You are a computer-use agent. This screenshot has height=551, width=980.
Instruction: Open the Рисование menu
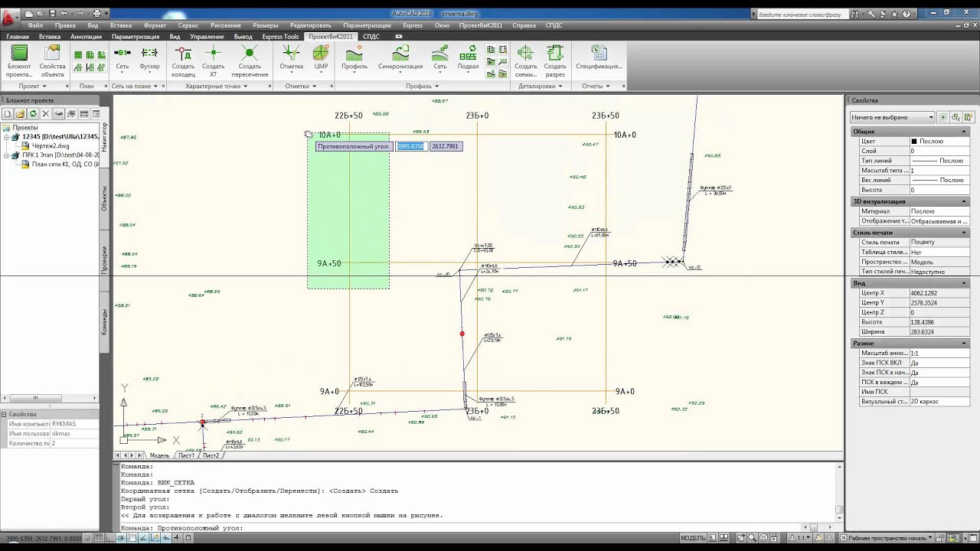point(225,25)
